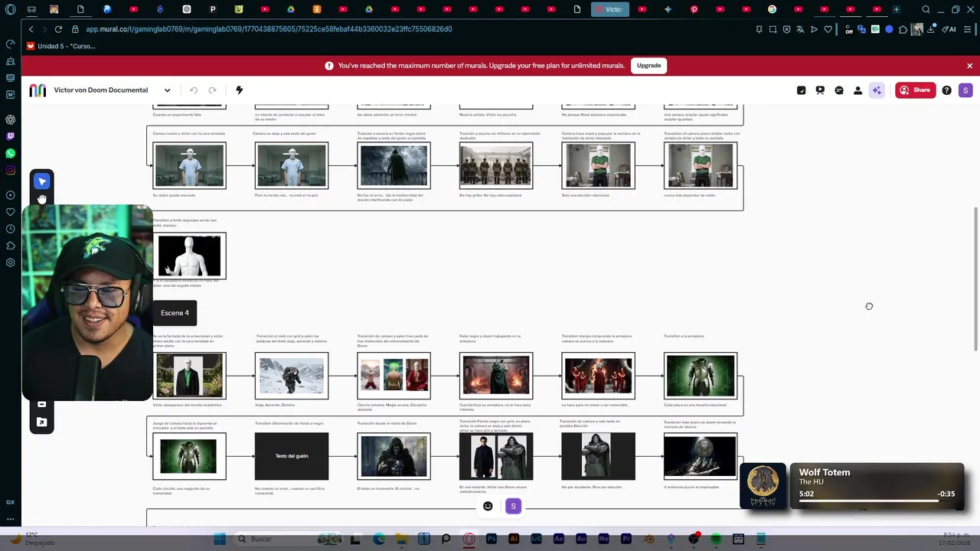The width and height of the screenshot is (980, 551).
Task: Reload the page with refresh icon
Action: (58, 29)
